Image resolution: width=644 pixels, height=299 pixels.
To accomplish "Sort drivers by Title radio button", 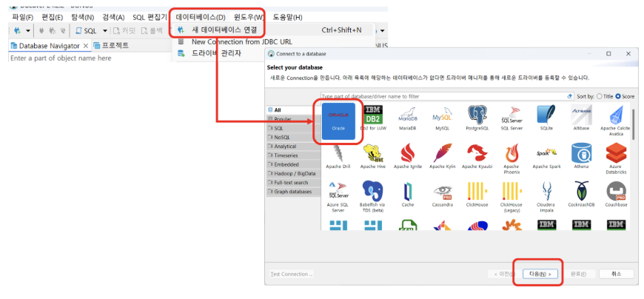I will [601, 96].
